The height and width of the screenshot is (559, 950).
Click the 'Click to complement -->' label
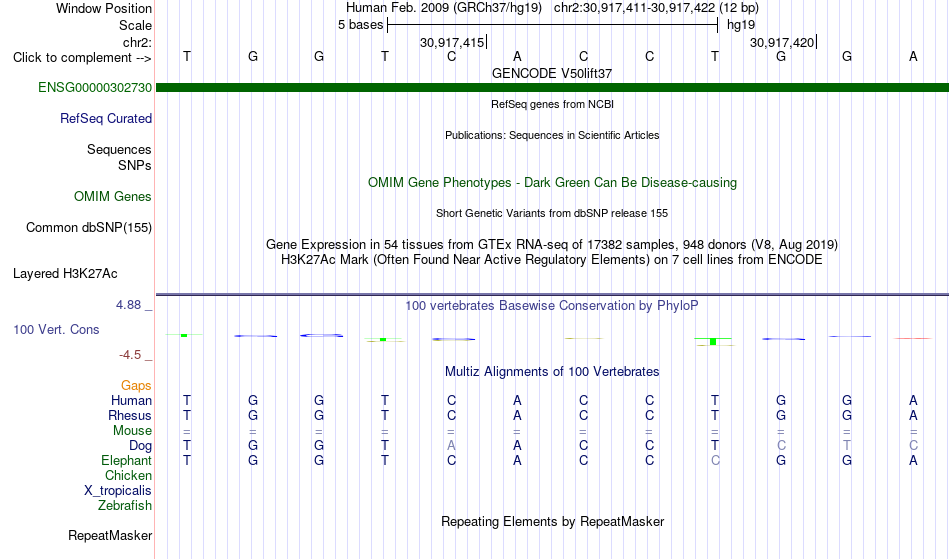point(82,58)
